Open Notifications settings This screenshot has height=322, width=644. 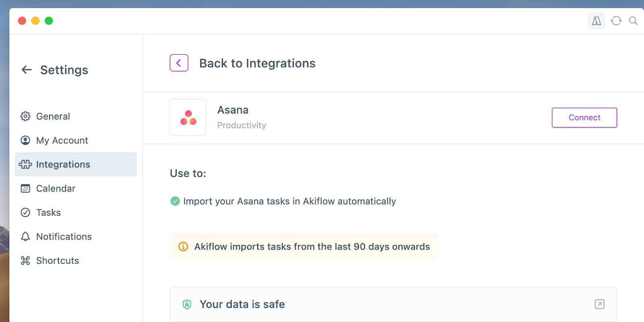coord(64,237)
